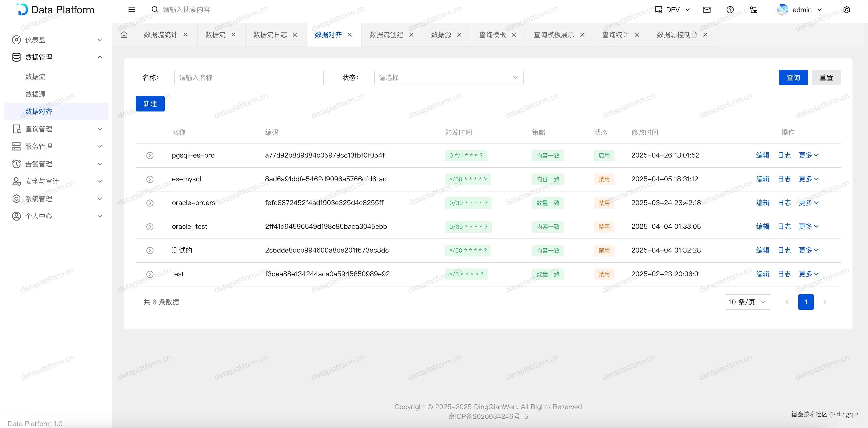Switch to the 数据流日志 tab
Image resolution: width=868 pixels, height=428 pixels.
(x=270, y=35)
